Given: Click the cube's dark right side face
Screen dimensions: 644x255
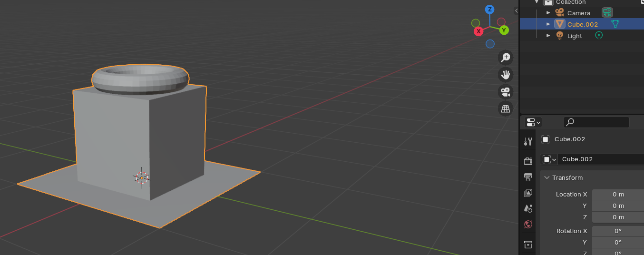Looking at the screenshot, I should click(x=177, y=143).
